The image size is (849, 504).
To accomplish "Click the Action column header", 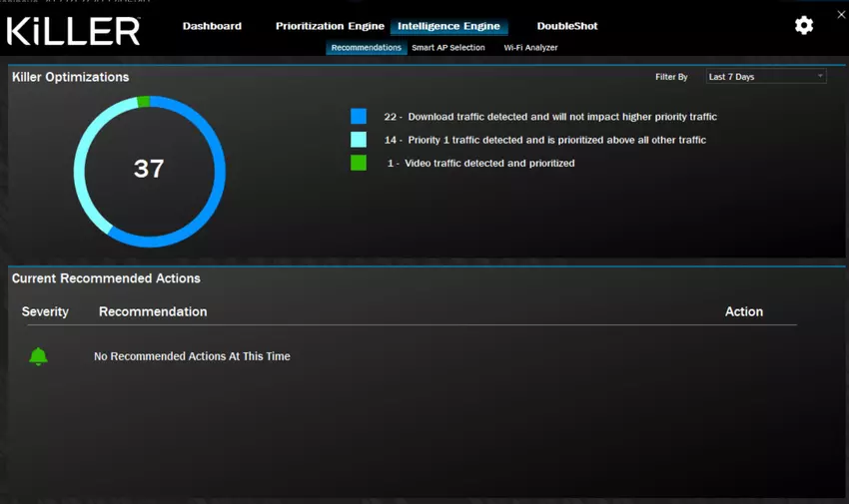I will coord(743,312).
